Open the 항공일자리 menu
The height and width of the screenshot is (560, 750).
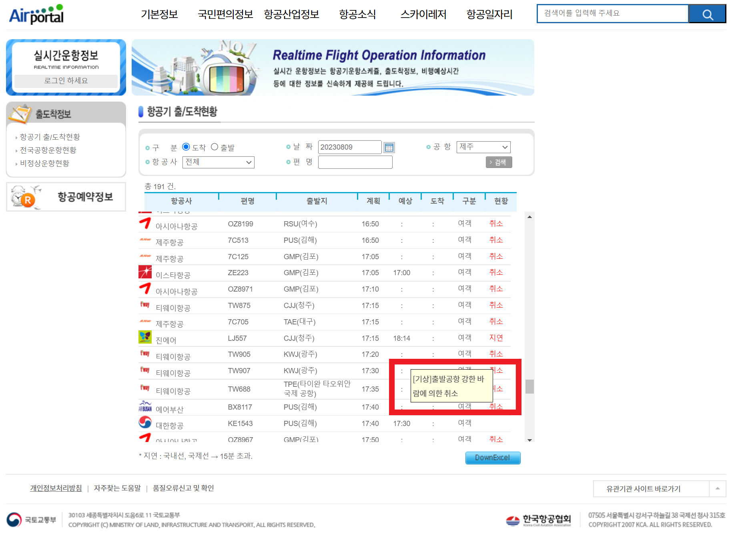click(489, 14)
